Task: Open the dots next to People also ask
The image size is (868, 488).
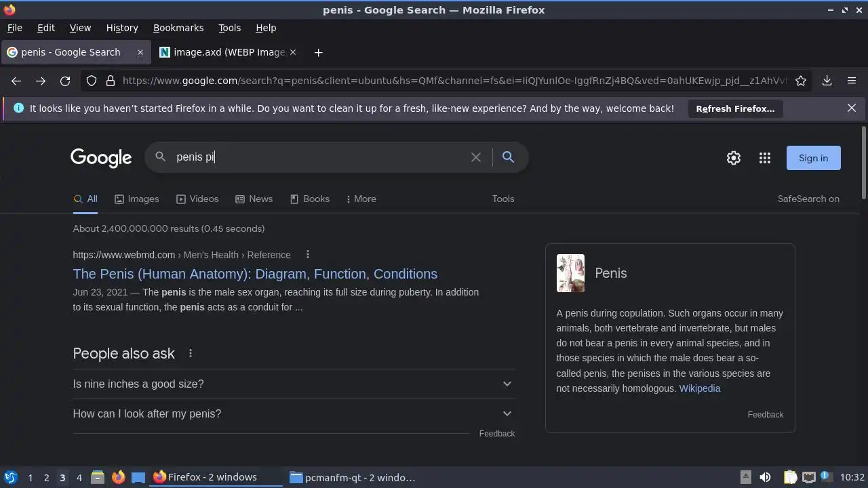Action: click(x=191, y=353)
